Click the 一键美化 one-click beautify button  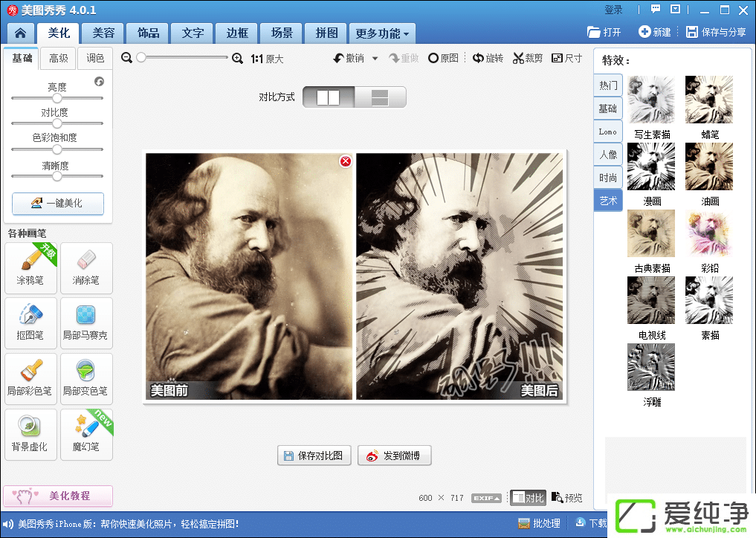(58, 203)
